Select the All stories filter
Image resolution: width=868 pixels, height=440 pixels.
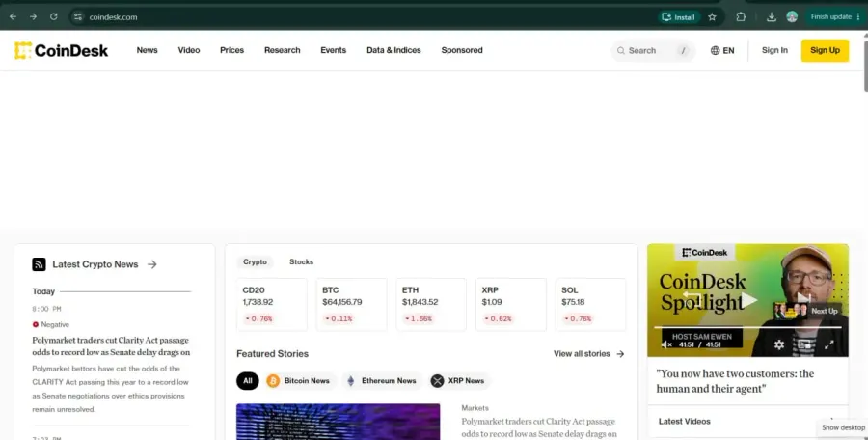coord(248,381)
